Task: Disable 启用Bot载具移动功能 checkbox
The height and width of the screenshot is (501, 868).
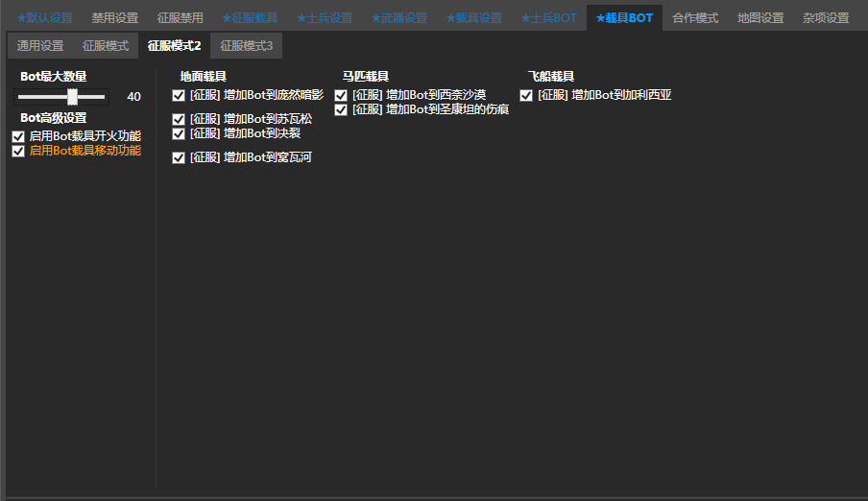Action: (x=18, y=151)
